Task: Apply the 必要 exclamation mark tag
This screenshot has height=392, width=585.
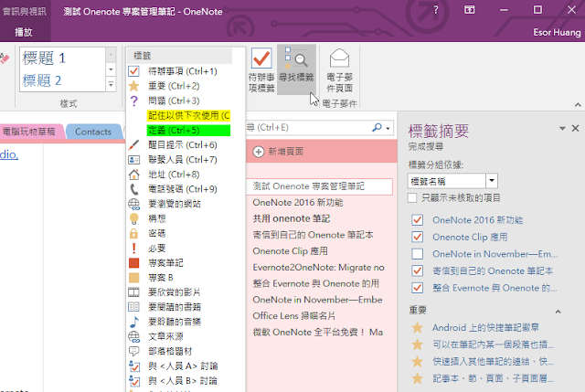Action: tap(134, 248)
